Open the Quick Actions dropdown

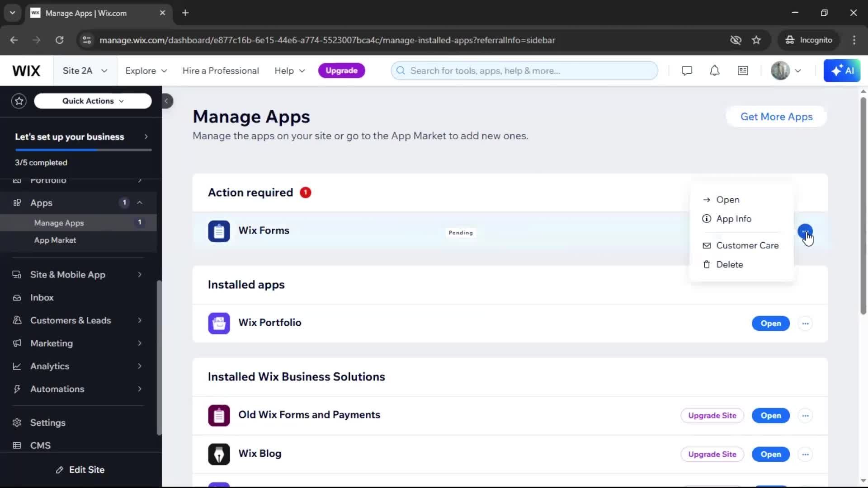coord(93,101)
